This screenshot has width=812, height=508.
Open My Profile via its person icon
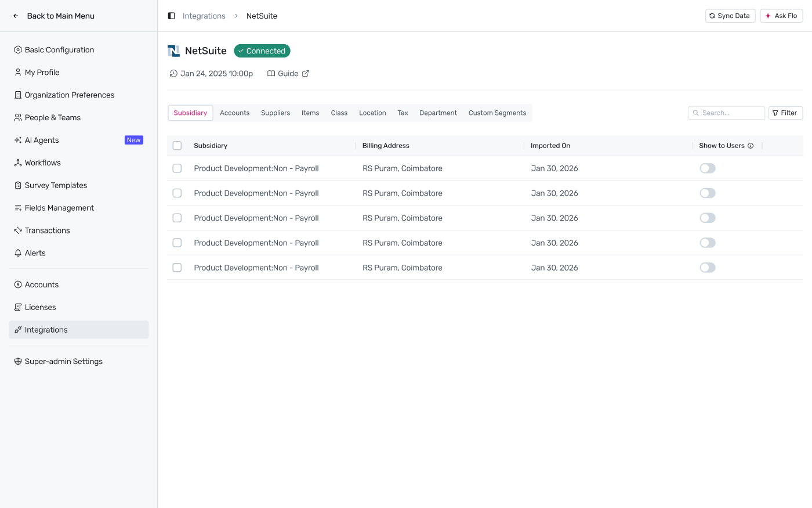coord(18,73)
